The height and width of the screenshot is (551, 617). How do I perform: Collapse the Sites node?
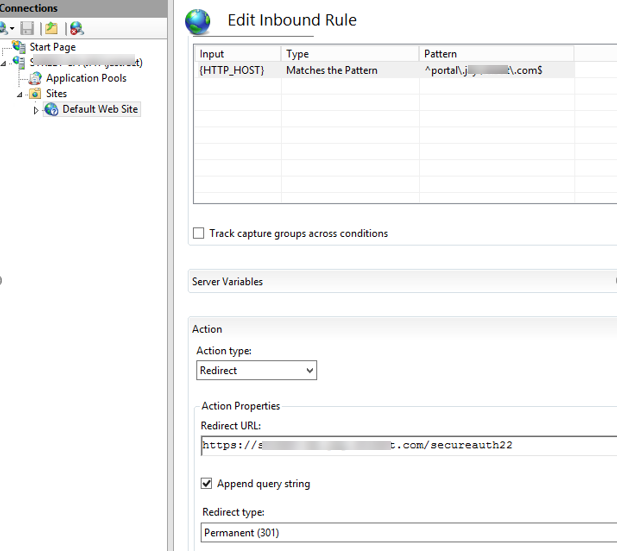click(x=19, y=95)
